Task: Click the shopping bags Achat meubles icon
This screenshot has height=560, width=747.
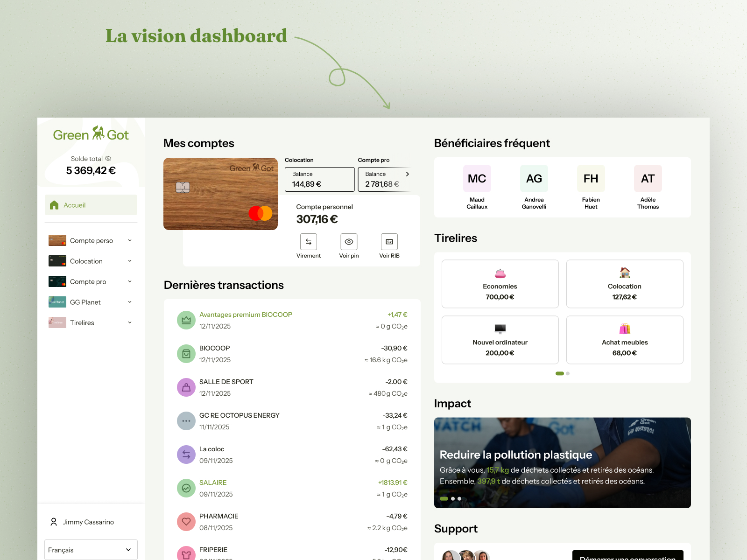Action: pos(625,329)
